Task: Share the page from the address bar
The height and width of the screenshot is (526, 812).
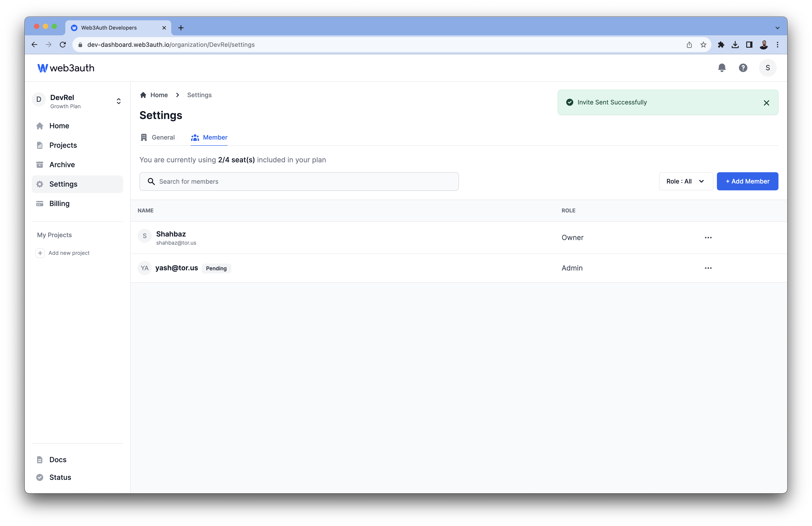Action: pos(689,45)
